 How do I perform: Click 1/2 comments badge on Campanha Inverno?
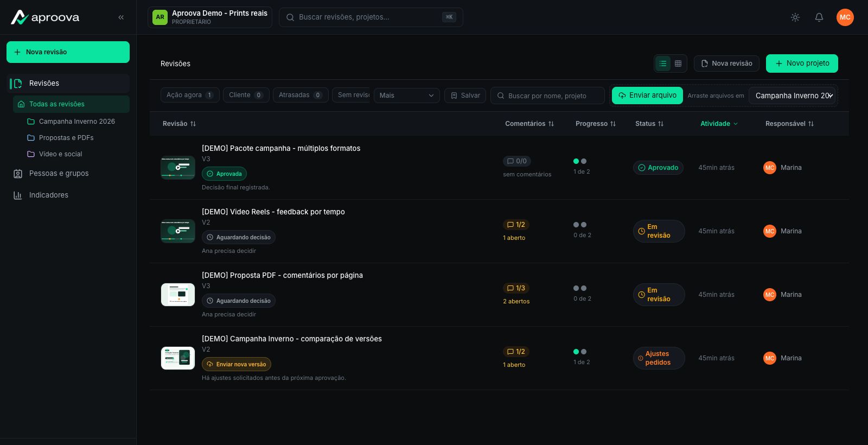click(516, 352)
